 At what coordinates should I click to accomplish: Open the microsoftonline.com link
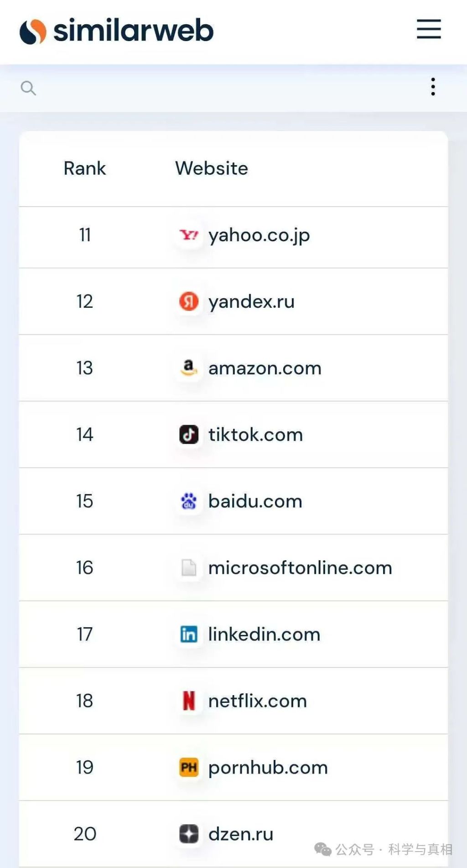coord(300,568)
